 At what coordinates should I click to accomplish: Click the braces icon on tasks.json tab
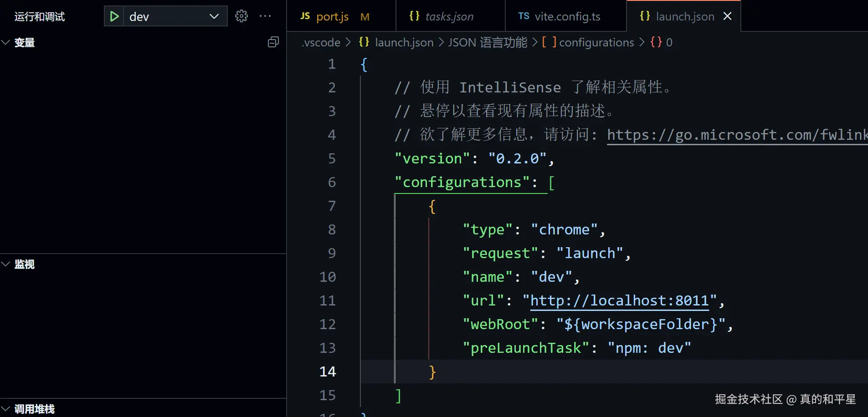414,16
